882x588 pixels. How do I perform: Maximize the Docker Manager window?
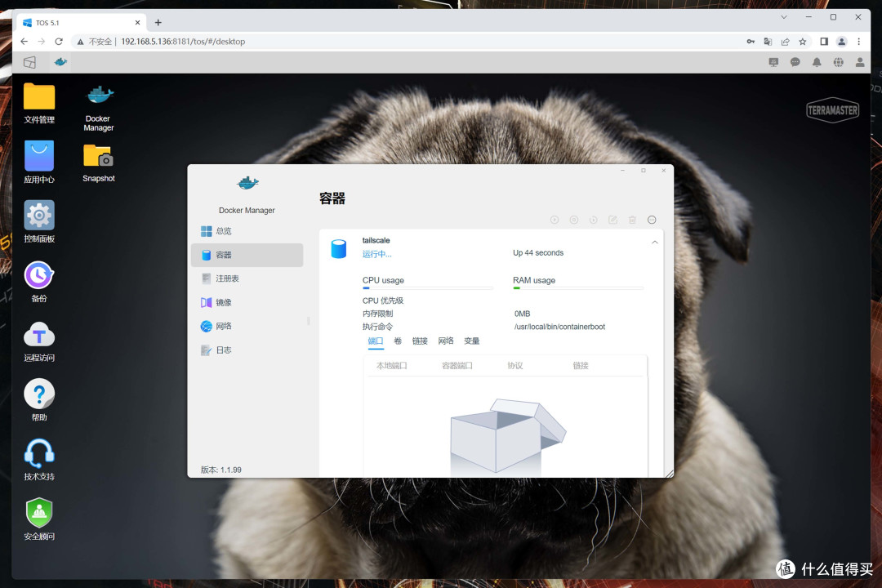tap(643, 171)
